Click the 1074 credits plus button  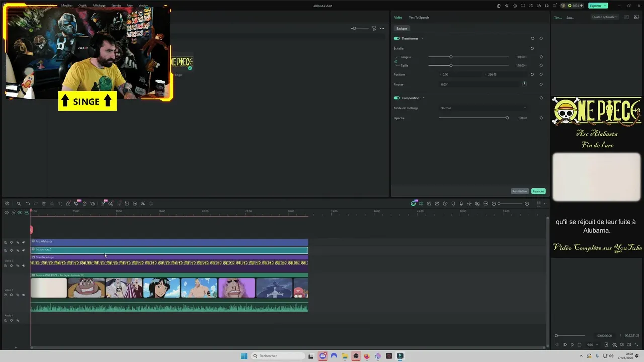coord(581,6)
